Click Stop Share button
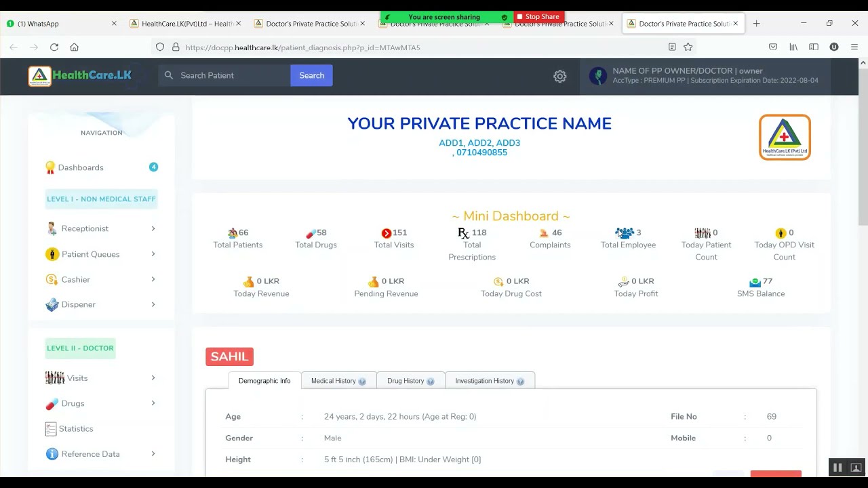The height and width of the screenshot is (488, 868). point(538,17)
